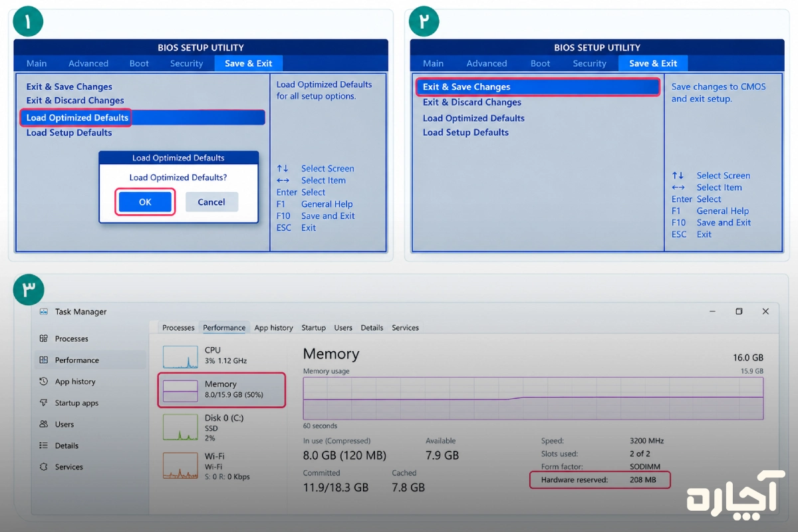Click OK in the Load Optimized Defaults dialog
This screenshot has width=798, height=532.
(x=145, y=202)
